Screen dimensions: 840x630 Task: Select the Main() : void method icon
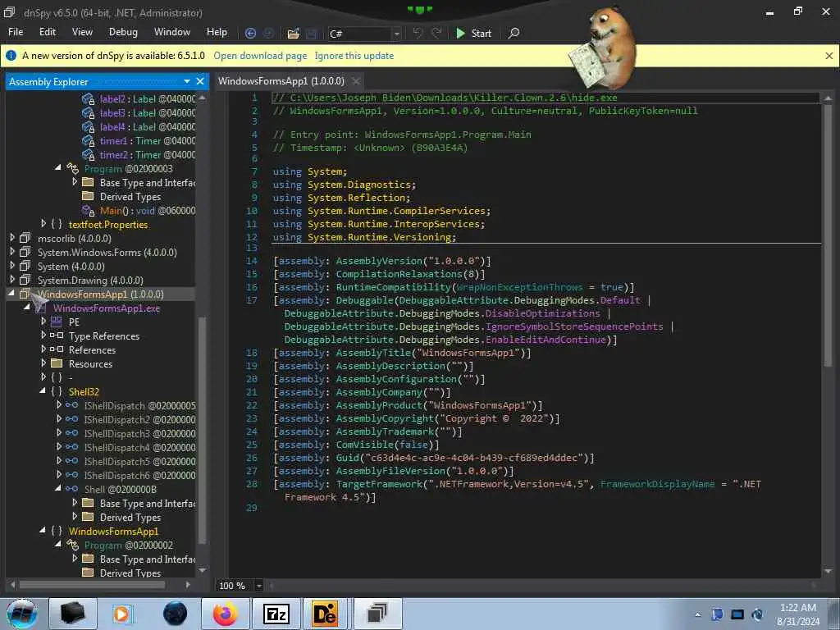pos(88,211)
